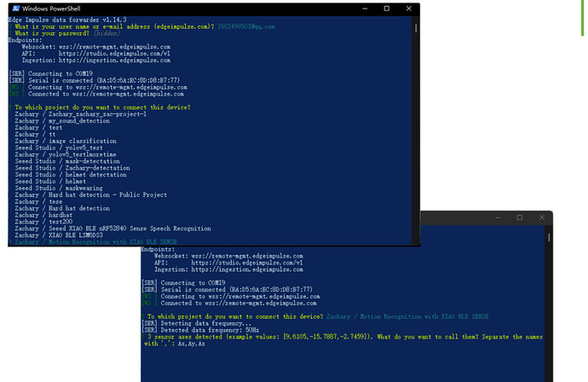Click the Windows PowerShell title bar icon

[x=15, y=9]
